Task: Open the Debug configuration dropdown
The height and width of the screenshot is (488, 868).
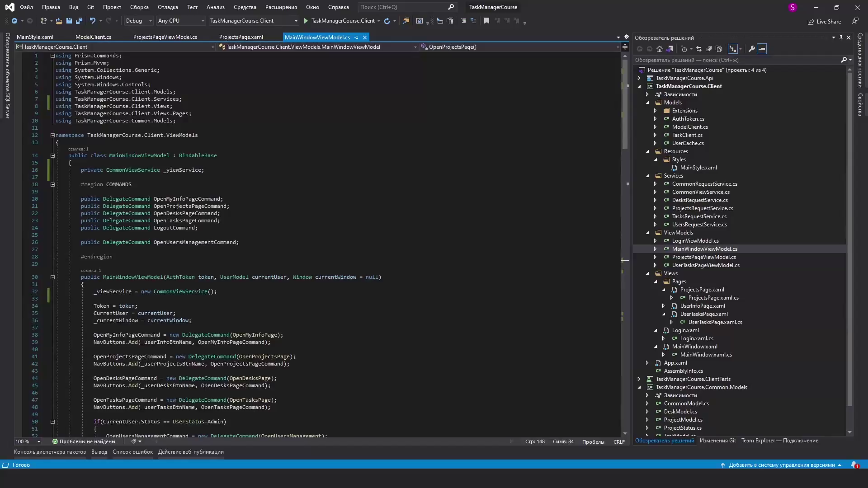Action: [x=139, y=21]
